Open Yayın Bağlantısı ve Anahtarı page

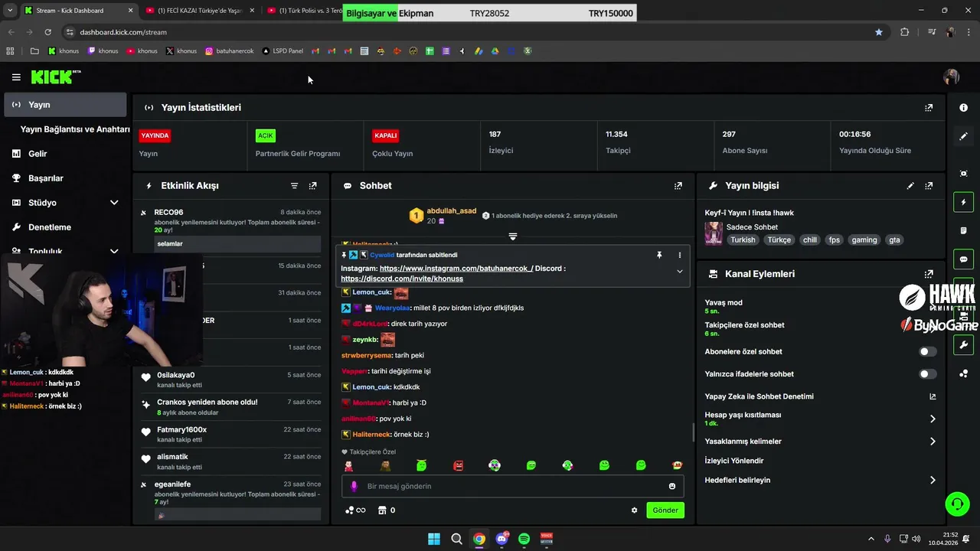(75, 129)
